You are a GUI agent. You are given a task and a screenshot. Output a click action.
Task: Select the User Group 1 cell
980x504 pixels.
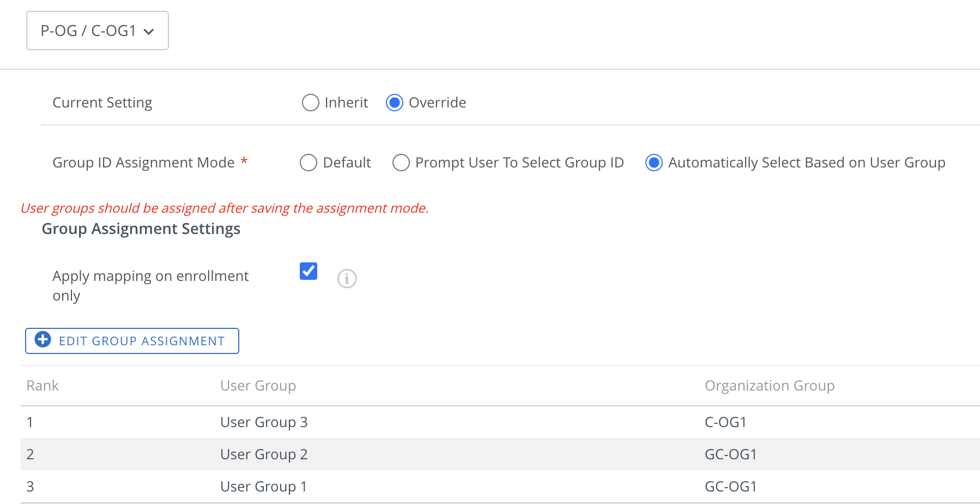pos(264,487)
